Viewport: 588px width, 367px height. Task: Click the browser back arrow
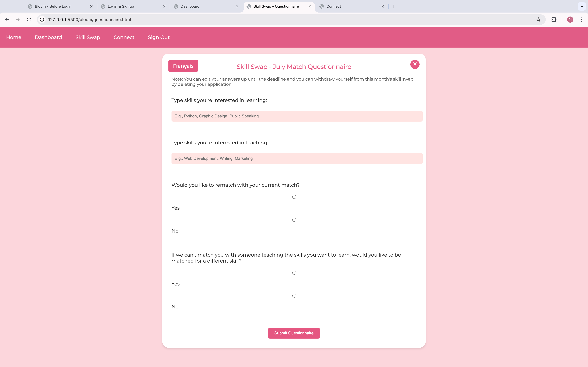7,20
